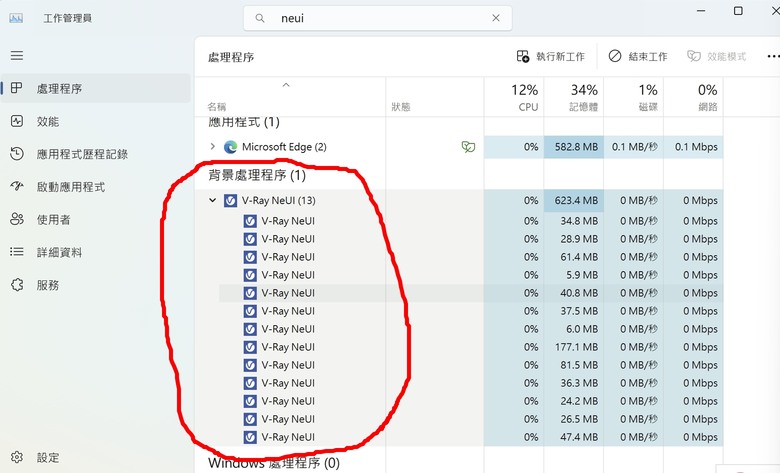Click the 背景處理程序 (1) group heading
Screen dimensions: 780x473
pos(257,175)
